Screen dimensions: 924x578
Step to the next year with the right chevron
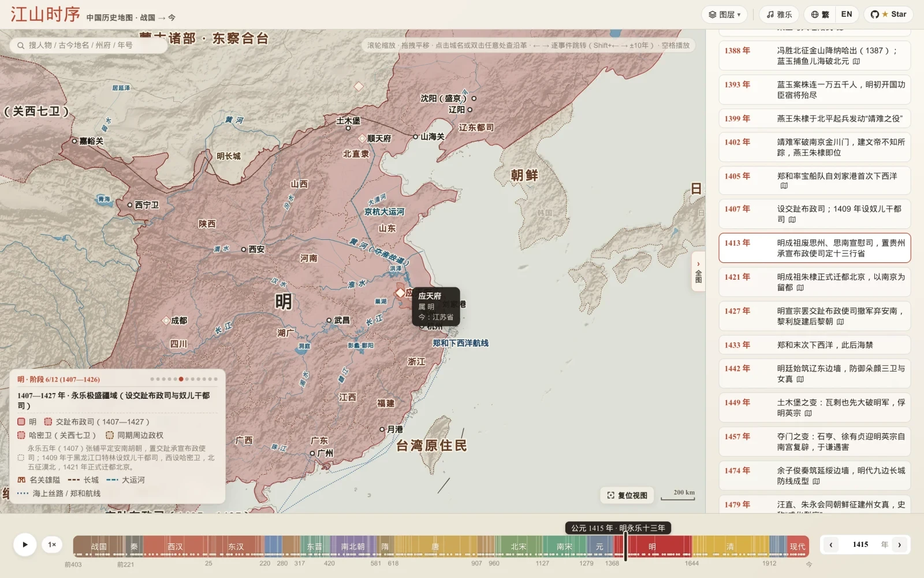(x=899, y=544)
